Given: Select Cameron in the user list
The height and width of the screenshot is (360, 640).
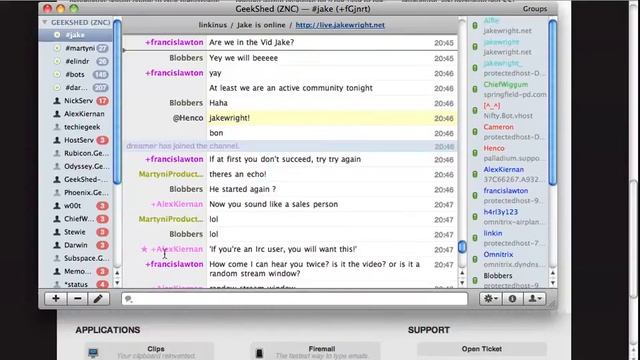Looking at the screenshot, I should coord(498,127).
